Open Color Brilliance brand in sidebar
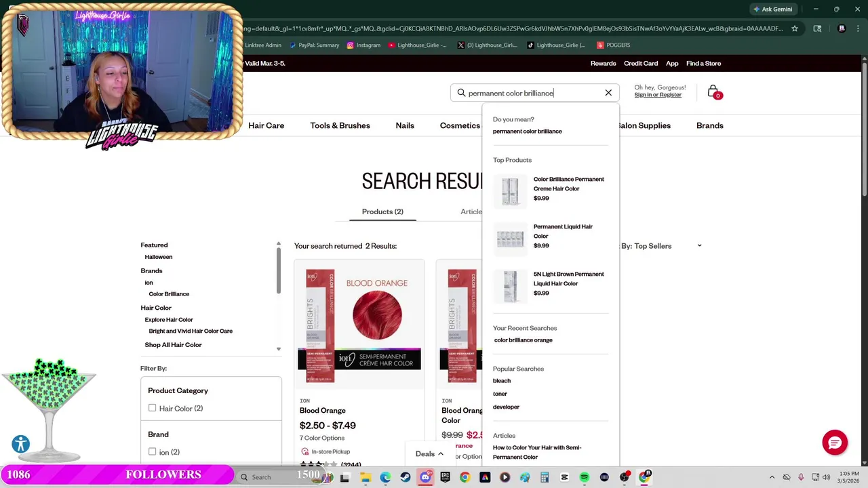The width and height of the screenshot is (868, 488). [169, 294]
